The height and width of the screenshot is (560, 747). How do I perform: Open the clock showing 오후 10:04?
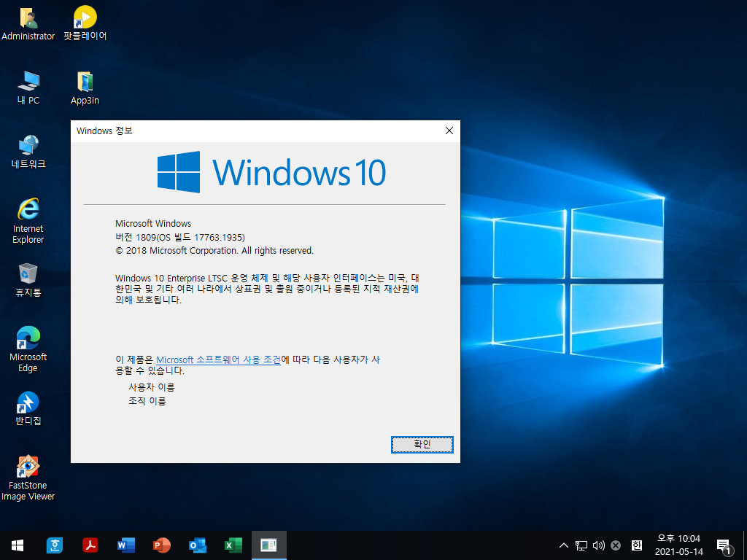[x=679, y=545]
